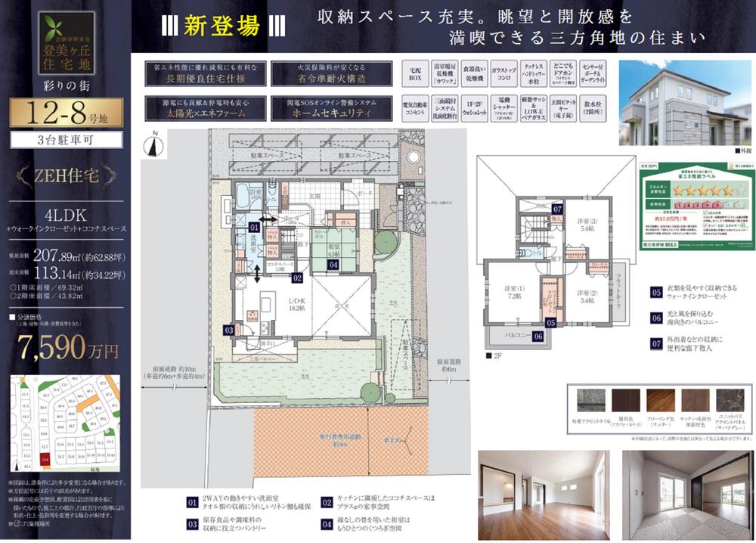Click the 三面鏡付システム洗面化粧台 feature box
This screenshot has height=543, width=756.
[445, 108]
